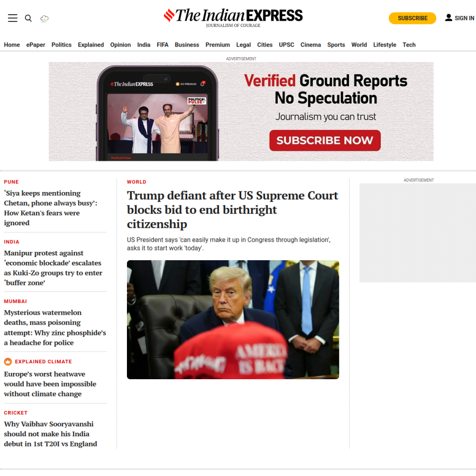Open the Premium section
The height and width of the screenshot is (476, 476).
(218, 44)
